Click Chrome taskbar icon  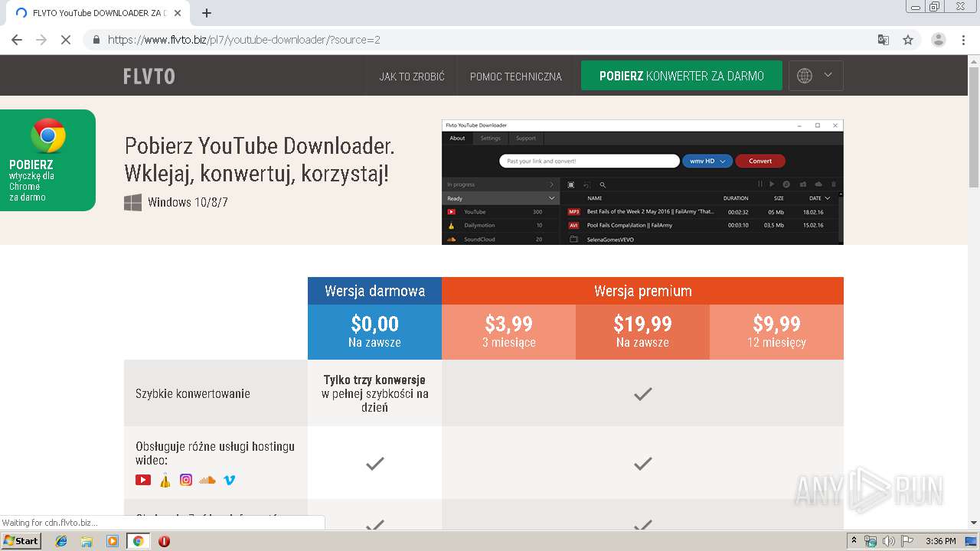tap(139, 541)
